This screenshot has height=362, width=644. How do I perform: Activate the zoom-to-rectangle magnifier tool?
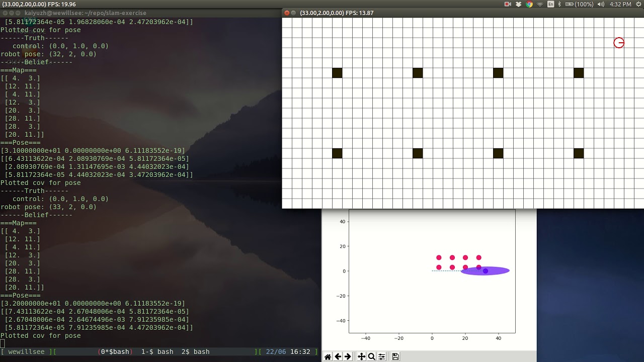click(371, 356)
